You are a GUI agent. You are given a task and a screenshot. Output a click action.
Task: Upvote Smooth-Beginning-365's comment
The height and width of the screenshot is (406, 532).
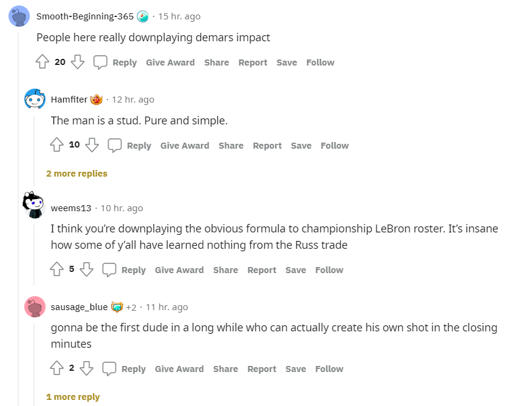tap(42, 62)
